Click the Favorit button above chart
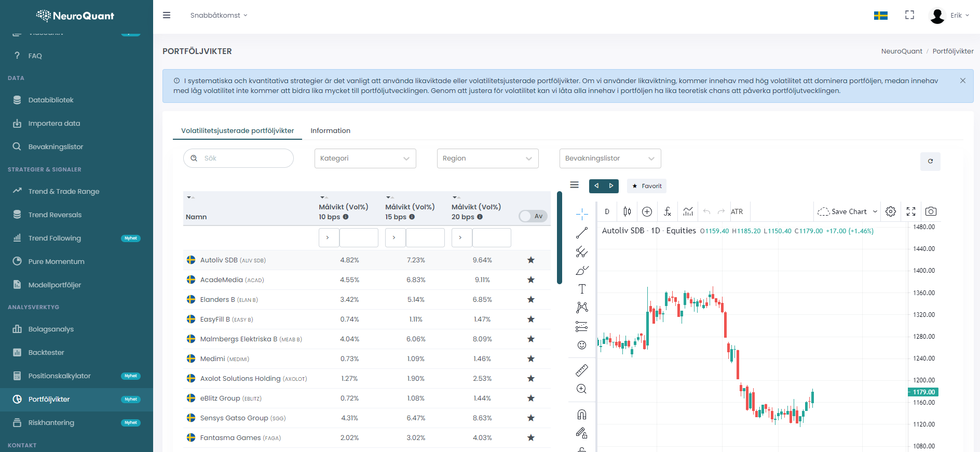 click(647, 186)
